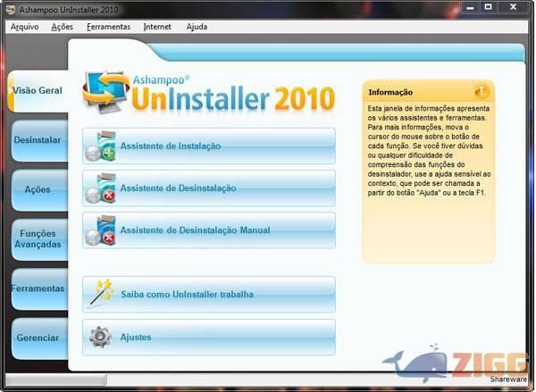Open the Funções Avançadas side tab
536x392 pixels.
39,239
